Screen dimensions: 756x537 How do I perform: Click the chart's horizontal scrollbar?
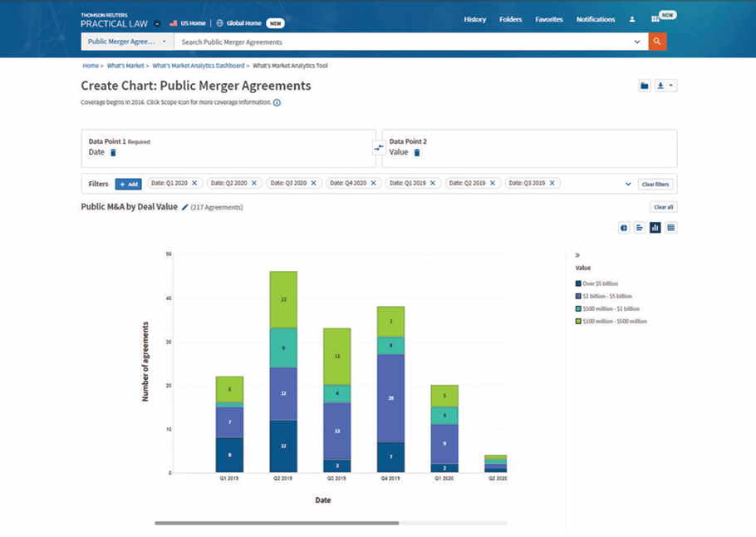(x=277, y=523)
